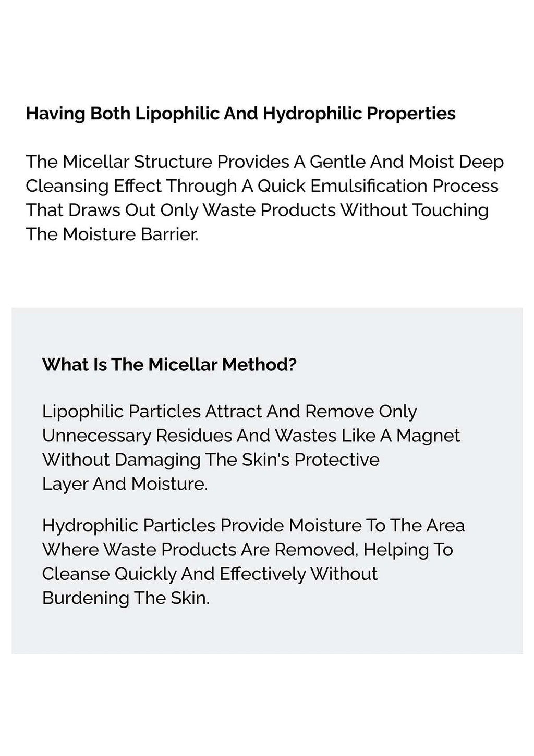Click the line starting 'Lipophilic Particles Attract'

[x=229, y=412]
